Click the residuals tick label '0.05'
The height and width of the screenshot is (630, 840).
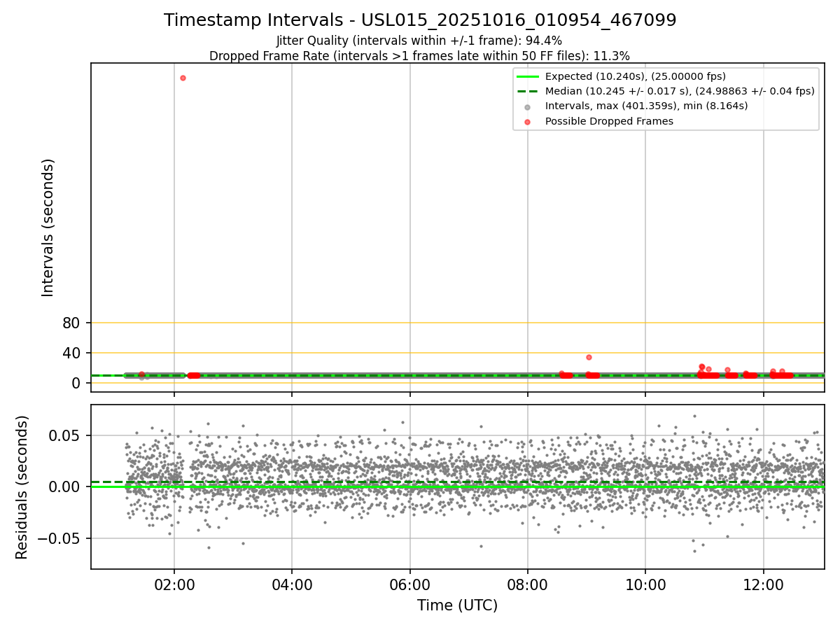pyautogui.click(x=65, y=435)
